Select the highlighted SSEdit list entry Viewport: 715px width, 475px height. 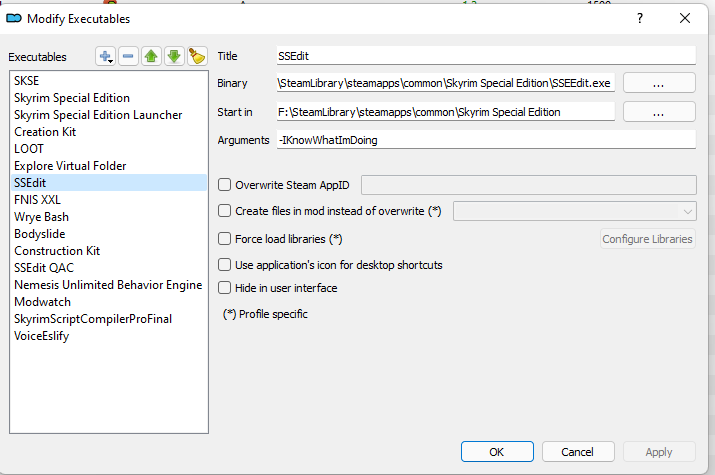point(109,182)
